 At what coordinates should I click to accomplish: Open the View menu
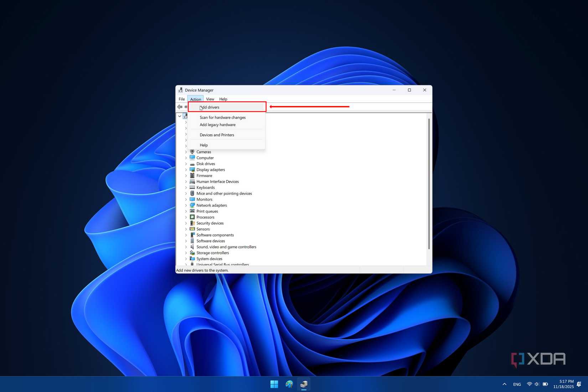pos(210,99)
